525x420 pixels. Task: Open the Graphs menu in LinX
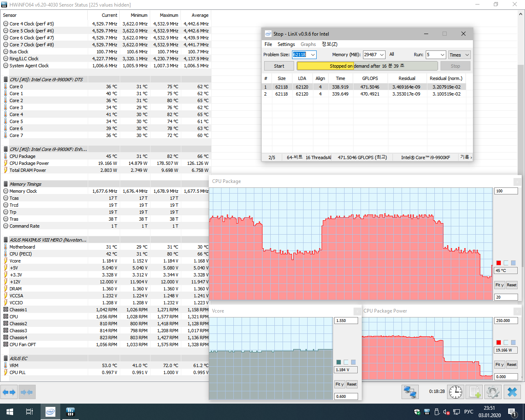coord(308,44)
